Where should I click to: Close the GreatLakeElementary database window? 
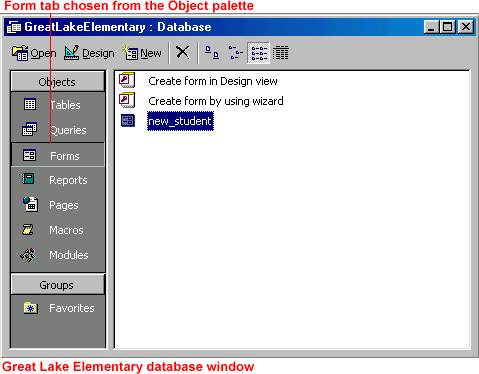[x=466, y=27]
